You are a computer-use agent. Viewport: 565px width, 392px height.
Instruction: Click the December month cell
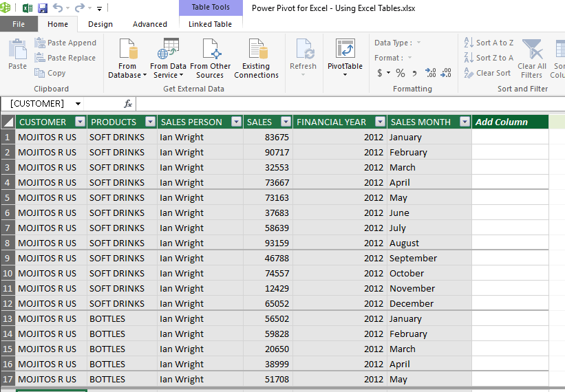point(429,303)
